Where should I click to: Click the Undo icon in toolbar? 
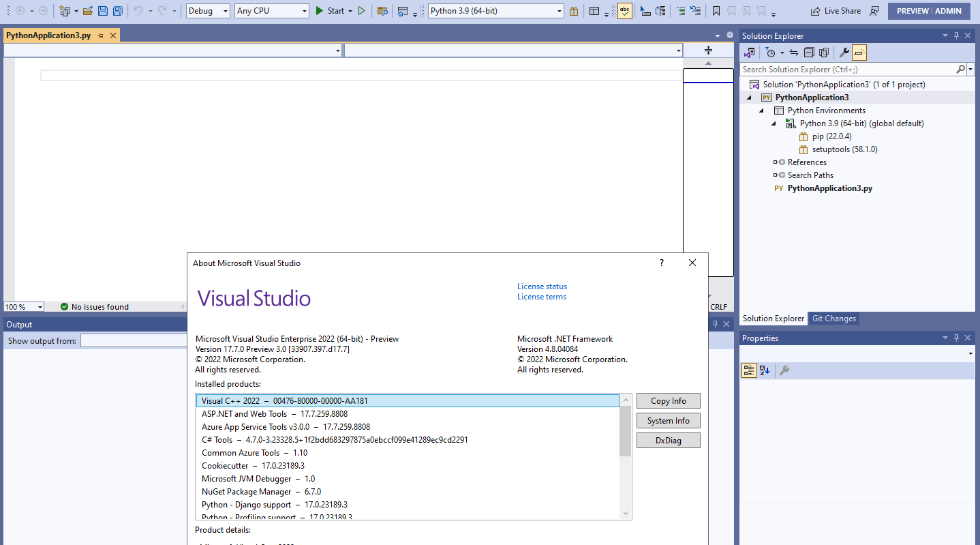tap(138, 10)
